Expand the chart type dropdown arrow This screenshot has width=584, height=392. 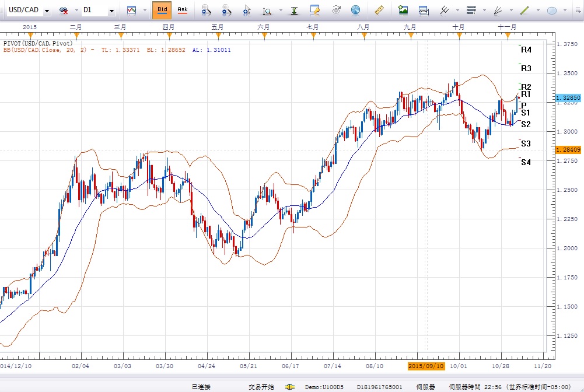tap(145, 10)
